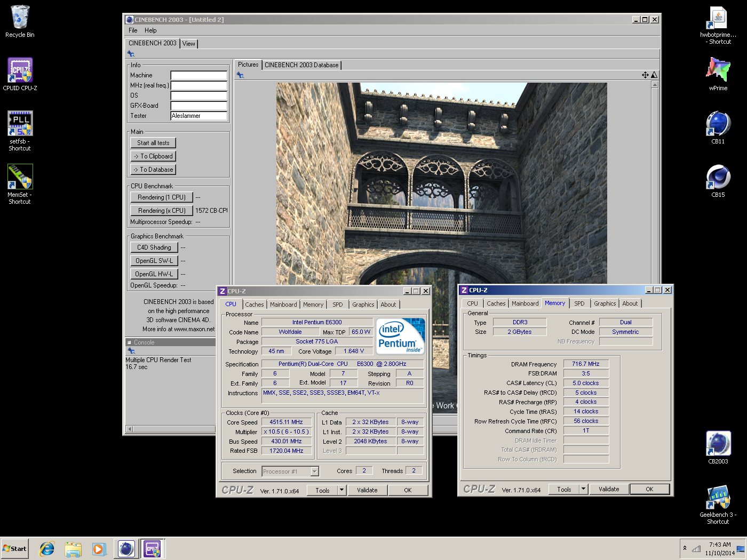Click the network signal tray icon

(696, 548)
